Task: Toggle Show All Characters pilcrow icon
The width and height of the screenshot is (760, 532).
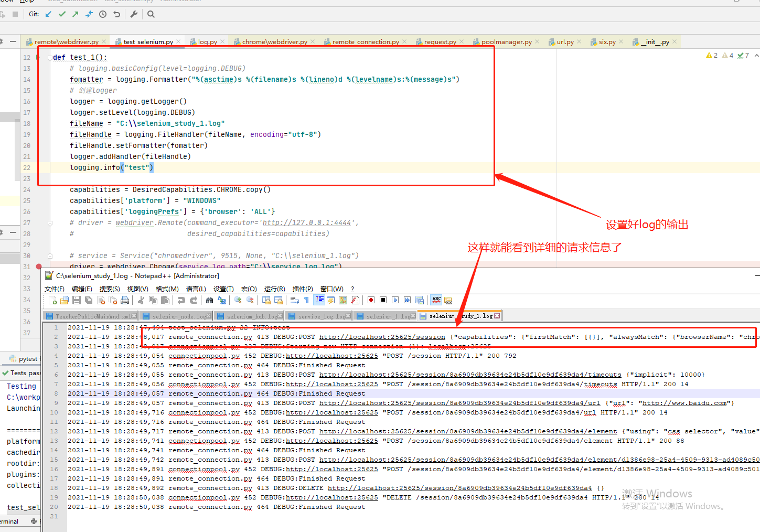Action: coord(306,300)
